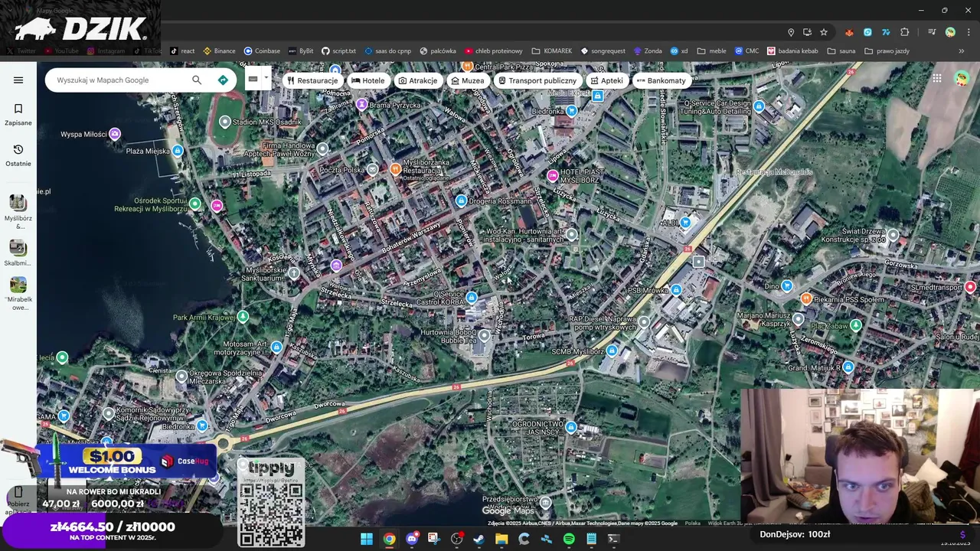Image resolution: width=980 pixels, height=551 pixels.
Task: Open Discord from the taskbar
Action: point(412,539)
